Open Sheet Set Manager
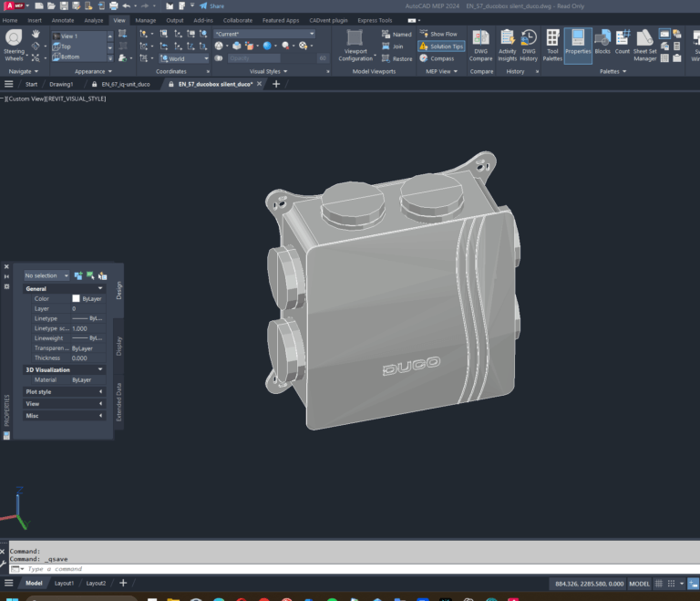Viewport: 700px width, 601px height. [x=644, y=46]
